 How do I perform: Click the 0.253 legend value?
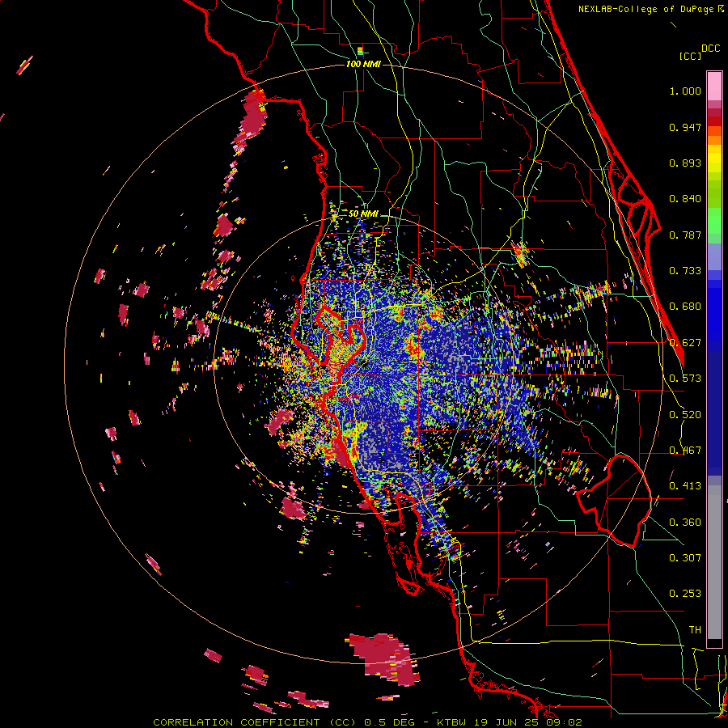tap(685, 594)
